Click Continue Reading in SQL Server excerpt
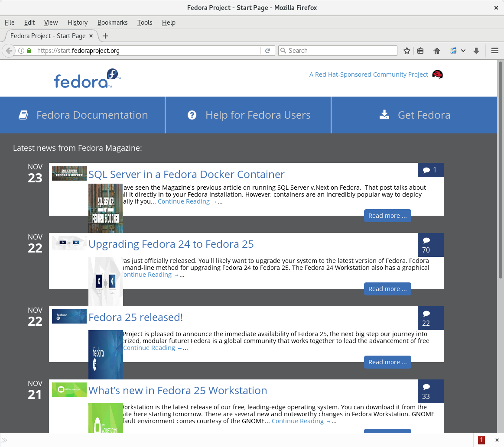 pos(187,201)
